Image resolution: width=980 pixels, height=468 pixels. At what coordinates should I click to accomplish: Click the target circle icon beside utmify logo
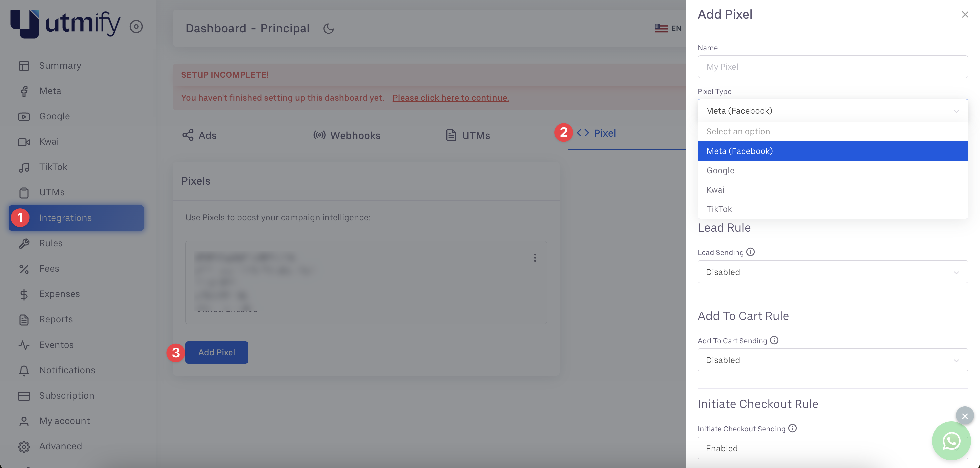[x=136, y=27]
